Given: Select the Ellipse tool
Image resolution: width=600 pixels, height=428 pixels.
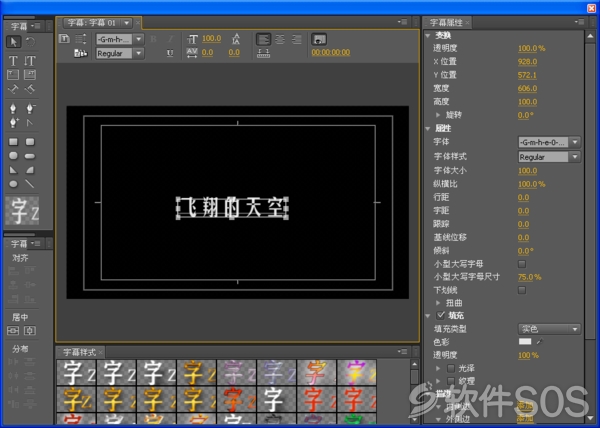Looking at the screenshot, I should pos(13,184).
